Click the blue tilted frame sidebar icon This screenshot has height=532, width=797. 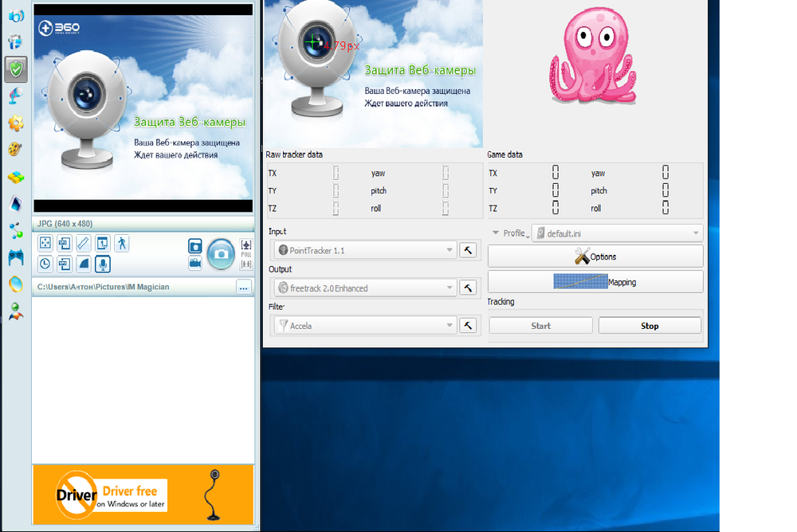click(x=16, y=204)
